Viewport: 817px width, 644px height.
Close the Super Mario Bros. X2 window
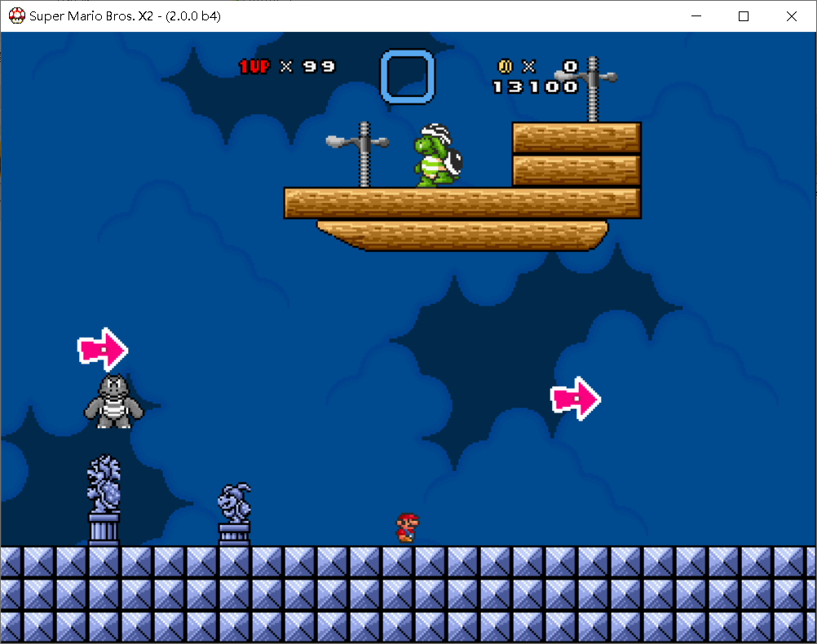tap(792, 16)
